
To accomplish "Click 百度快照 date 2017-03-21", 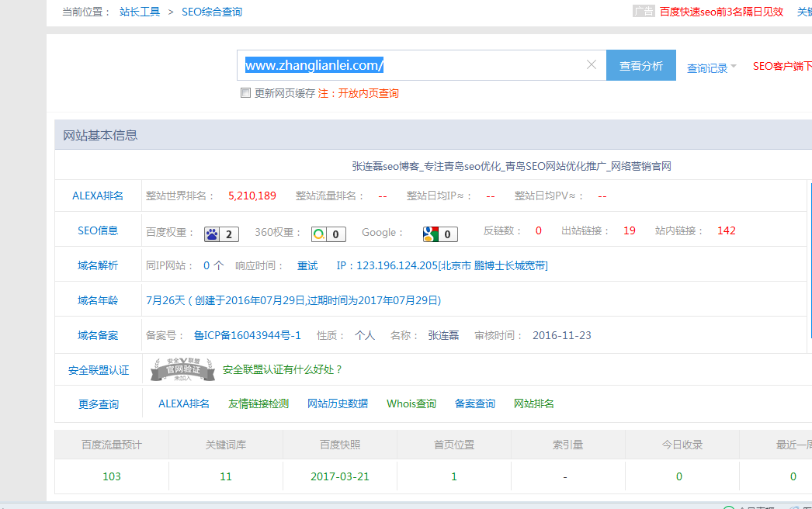I will point(340,476).
